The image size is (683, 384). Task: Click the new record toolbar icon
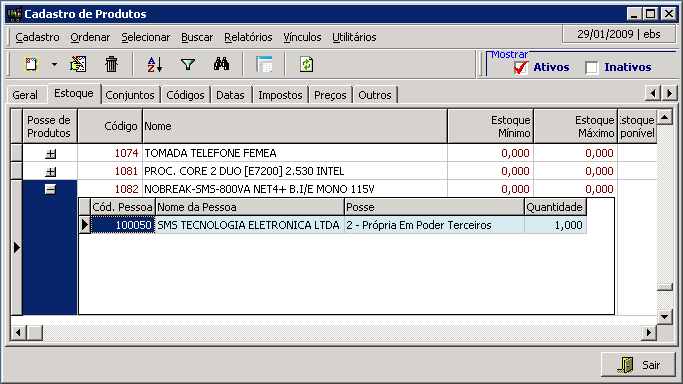pyautogui.click(x=31, y=64)
